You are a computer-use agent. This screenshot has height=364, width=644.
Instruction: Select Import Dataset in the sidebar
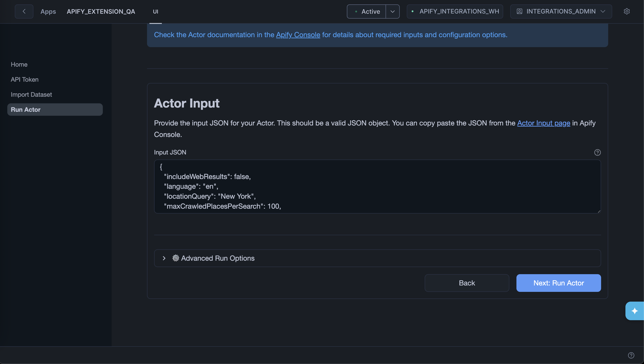[31, 94]
